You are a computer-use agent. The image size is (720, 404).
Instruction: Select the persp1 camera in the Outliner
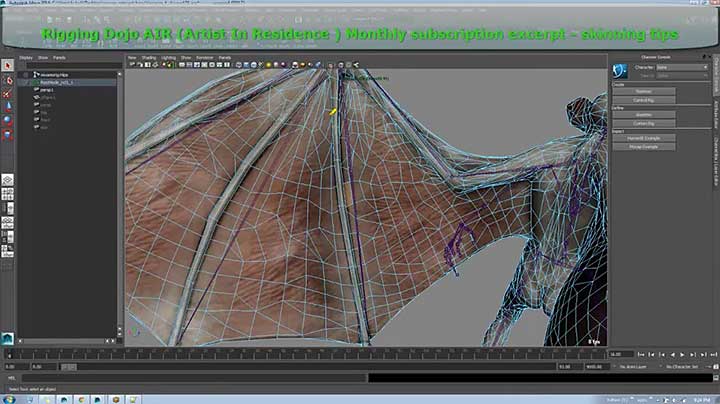coord(47,90)
